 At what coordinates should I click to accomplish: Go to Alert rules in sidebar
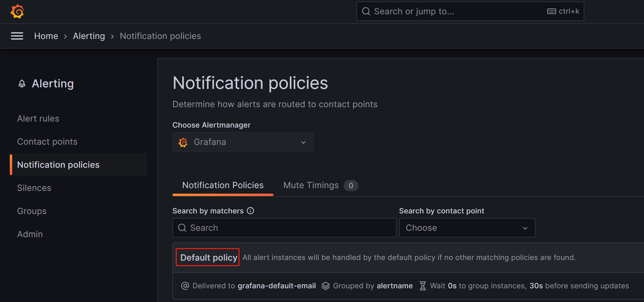pyautogui.click(x=38, y=118)
